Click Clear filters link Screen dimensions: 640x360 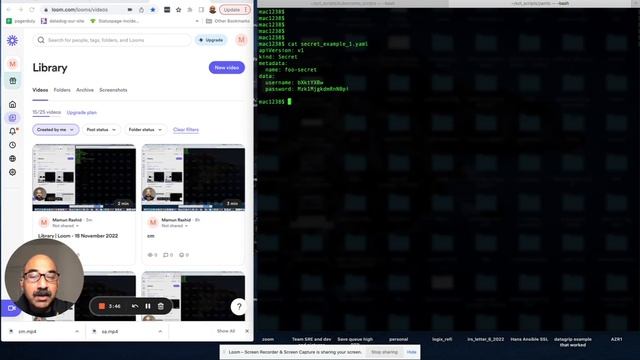pyautogui.click(x=186, y=129)
